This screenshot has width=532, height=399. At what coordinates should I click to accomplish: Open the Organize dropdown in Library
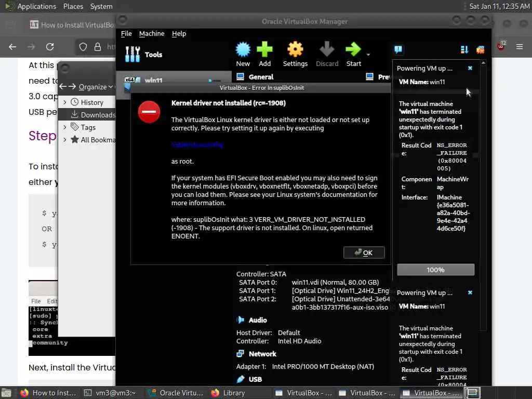coord(96,87)
